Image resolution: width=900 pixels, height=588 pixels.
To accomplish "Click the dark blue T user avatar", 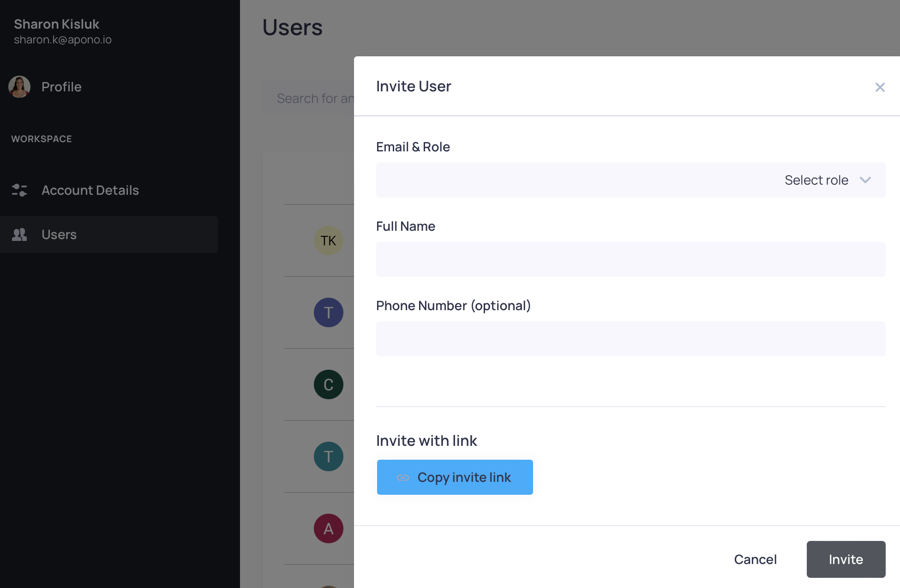I will (328, 312).
